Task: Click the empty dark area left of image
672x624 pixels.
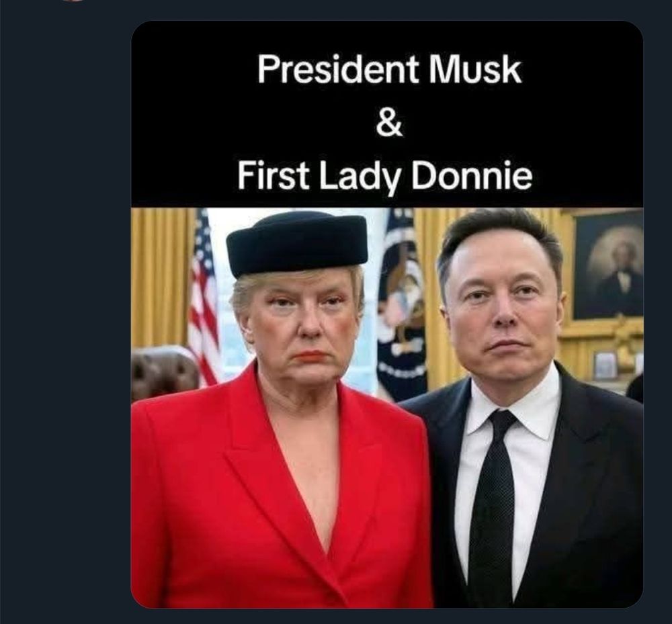Action: (x=65, y=312)
